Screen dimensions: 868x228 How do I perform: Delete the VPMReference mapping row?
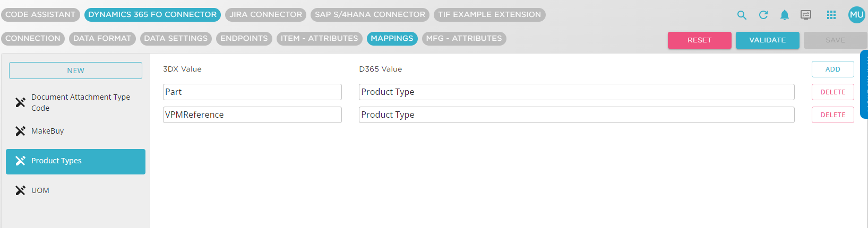pyautogui.click(x=832, y=115)
